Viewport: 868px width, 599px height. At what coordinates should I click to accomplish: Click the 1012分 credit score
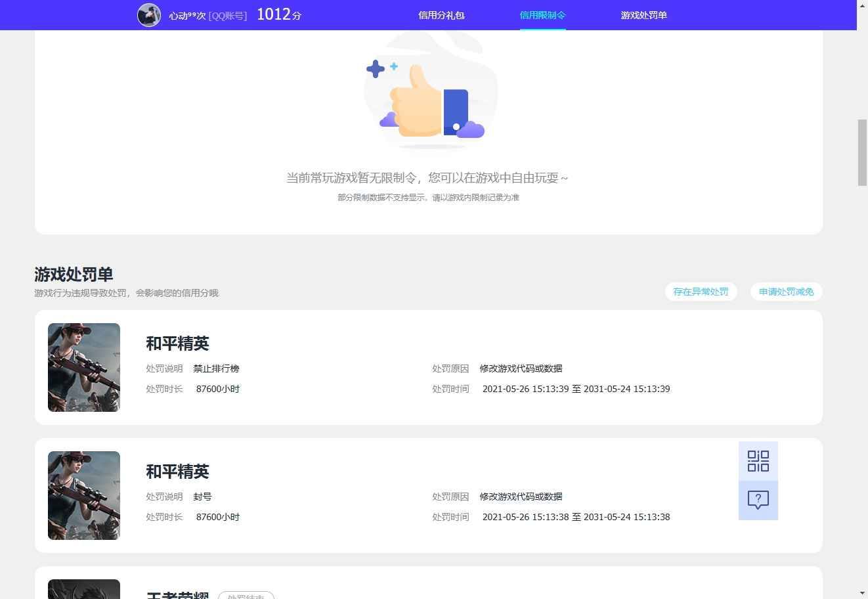(x=278, y=14)
